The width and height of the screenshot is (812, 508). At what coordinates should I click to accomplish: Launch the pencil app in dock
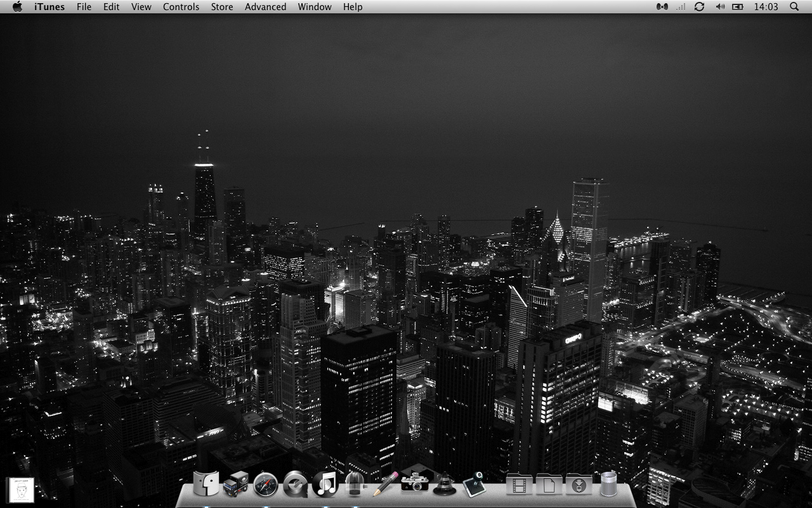pos(384,485)
